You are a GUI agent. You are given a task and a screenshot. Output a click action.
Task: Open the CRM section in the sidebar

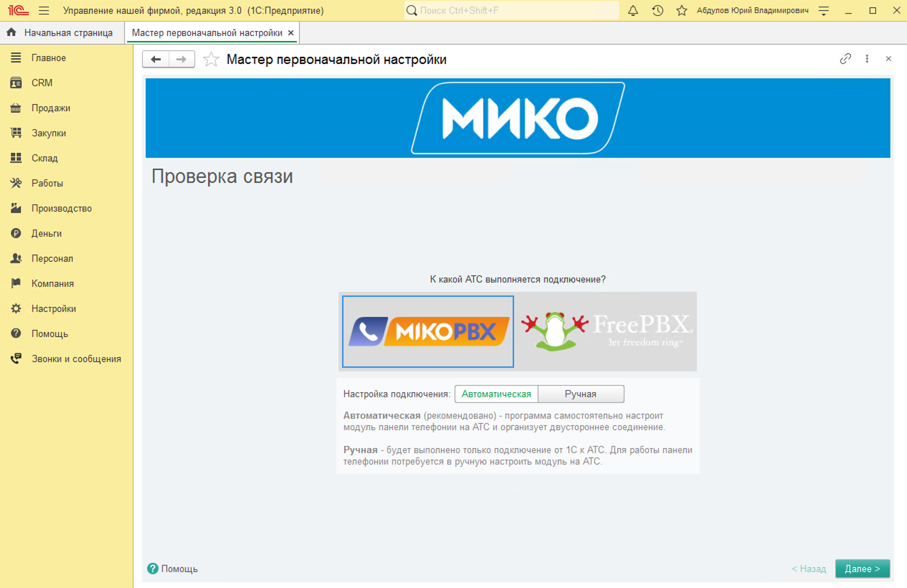[x=42, y=83]
